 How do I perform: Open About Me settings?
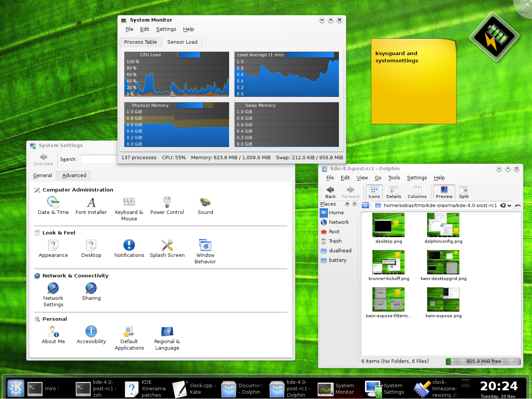point(53,335)
